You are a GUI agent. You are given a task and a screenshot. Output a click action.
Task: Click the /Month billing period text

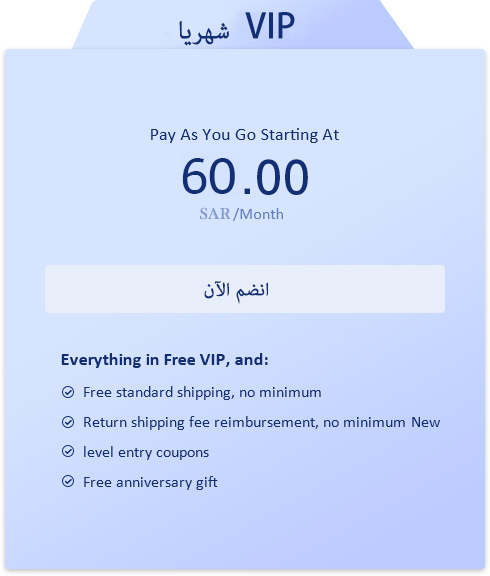tap(258, 214)
